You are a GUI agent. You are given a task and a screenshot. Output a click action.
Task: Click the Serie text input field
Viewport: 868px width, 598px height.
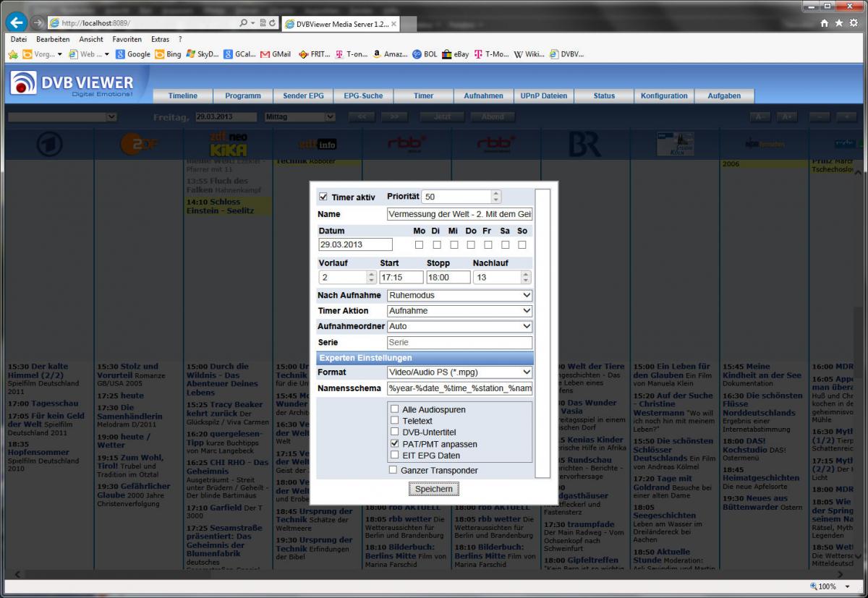pyautogui.click(x=459, y=343)
